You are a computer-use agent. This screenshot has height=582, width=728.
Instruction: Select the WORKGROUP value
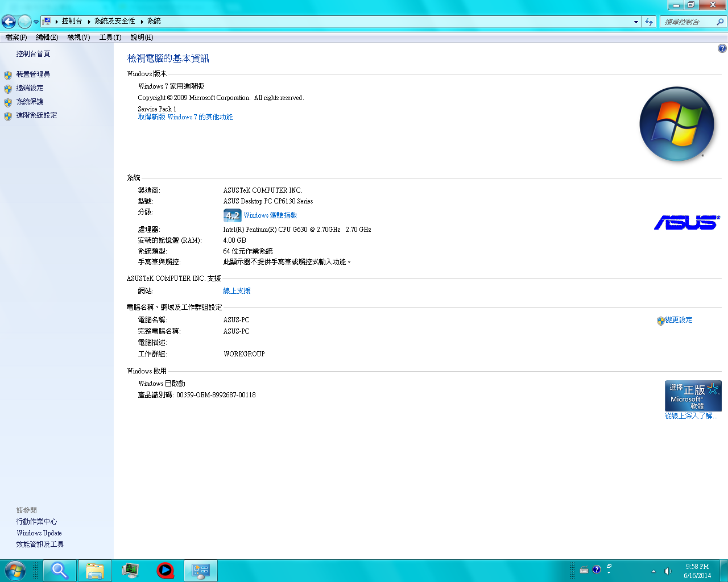point(244,354)
